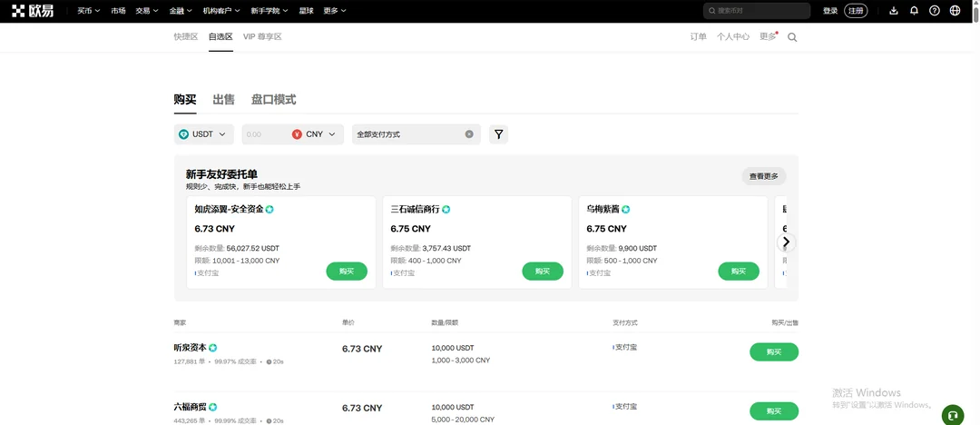Focus the 搜索币对 search field
980x425 pixels.
[757, 11]
